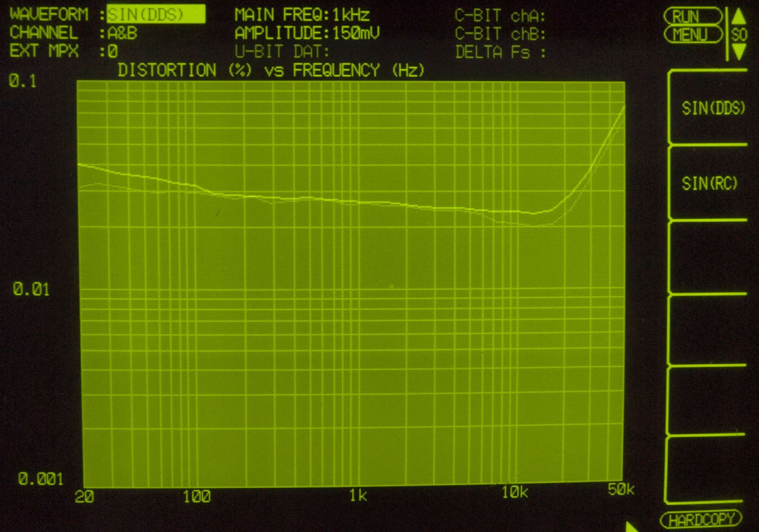759x532 pixels.
Task: Click the 0.1 y-axis label
Action: click(x=23, y=81)
